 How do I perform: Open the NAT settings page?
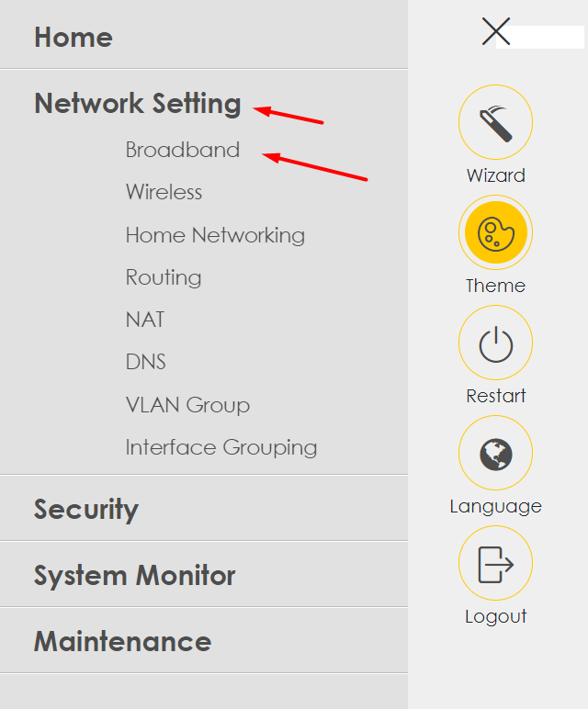(145, 320)
